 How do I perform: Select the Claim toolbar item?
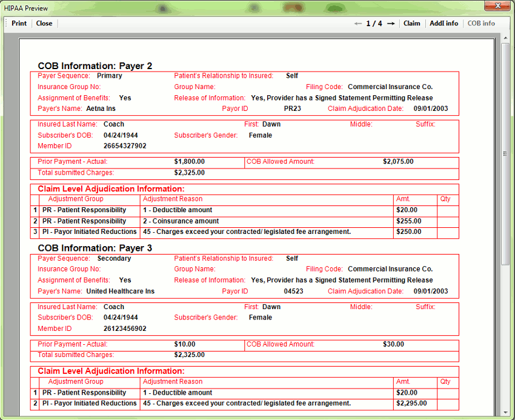coord(412,23)
